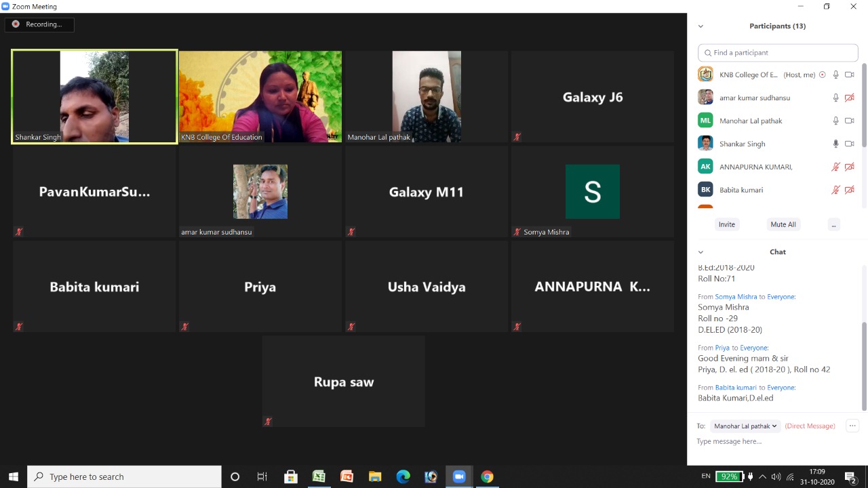Collapse the Participants (13) panel chevron
The height and width of the screenshot is (488, 868).
[x=701, y=26]
